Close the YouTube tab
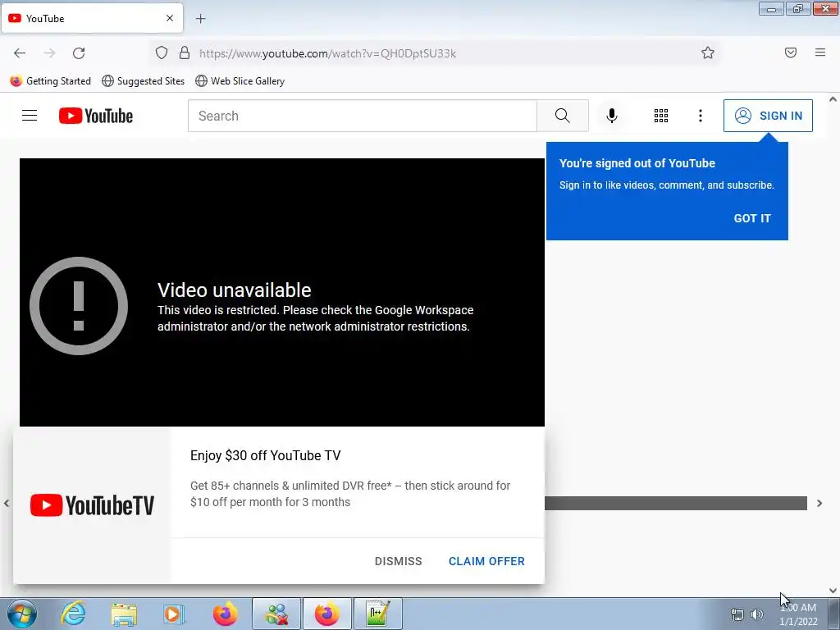This screenshot has height=630, width=840. 170,18
